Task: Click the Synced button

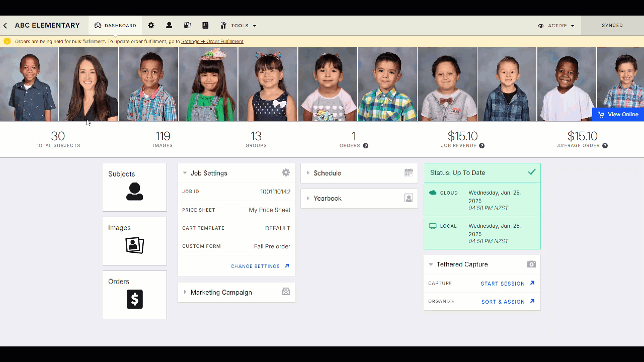Action: click(612, 26)
